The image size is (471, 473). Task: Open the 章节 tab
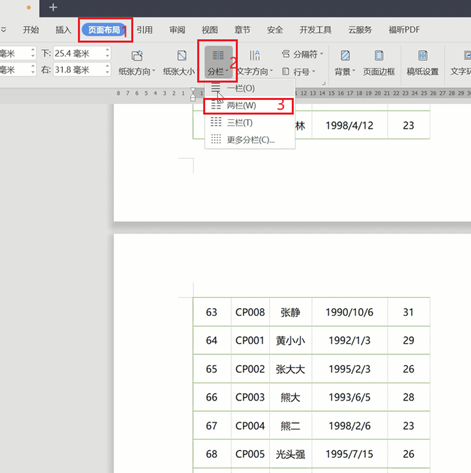pos(242,30)
